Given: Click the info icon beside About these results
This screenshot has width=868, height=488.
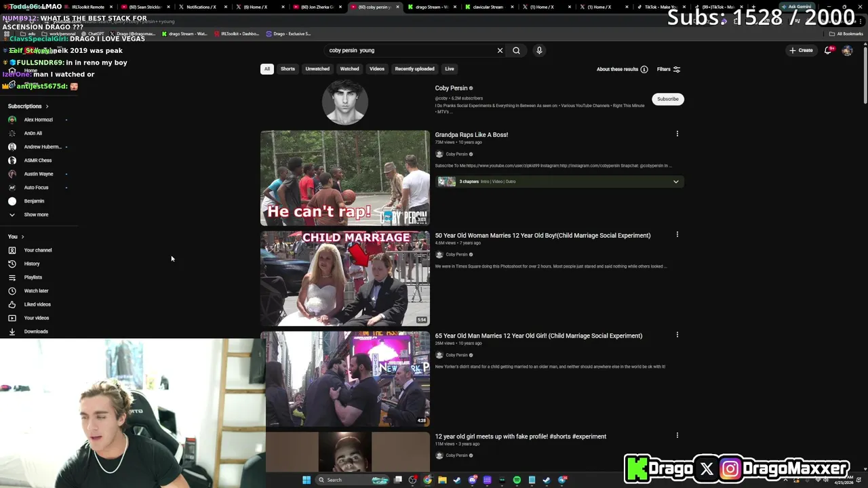Looking at the screenshot, I should pos(644,69).
